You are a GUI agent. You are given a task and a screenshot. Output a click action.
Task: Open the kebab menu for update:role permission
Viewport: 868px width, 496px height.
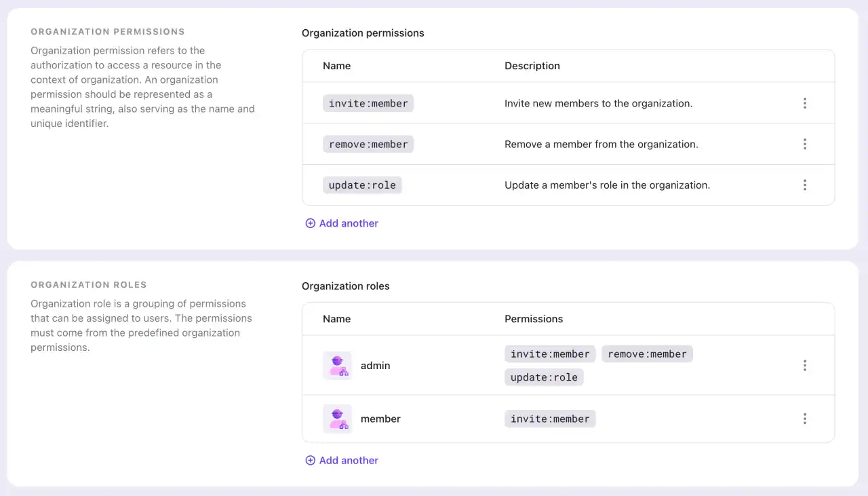[804, 185]
